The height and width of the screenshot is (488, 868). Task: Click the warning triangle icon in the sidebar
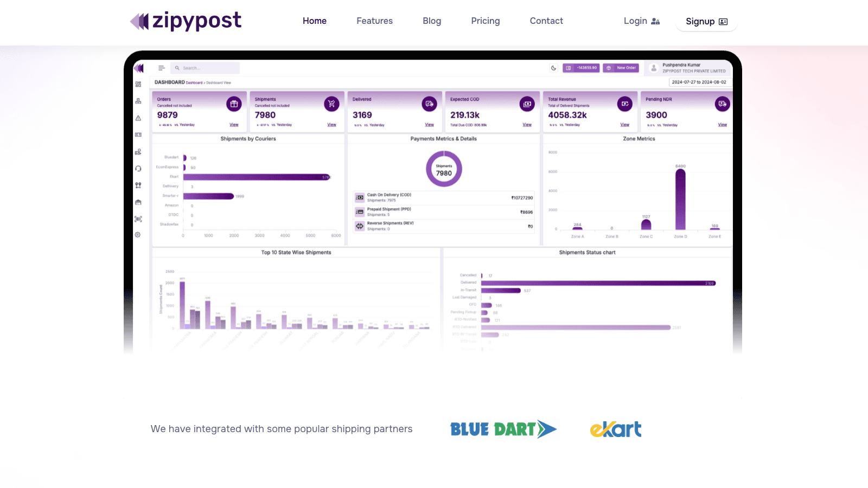click(x=138, y=119)
